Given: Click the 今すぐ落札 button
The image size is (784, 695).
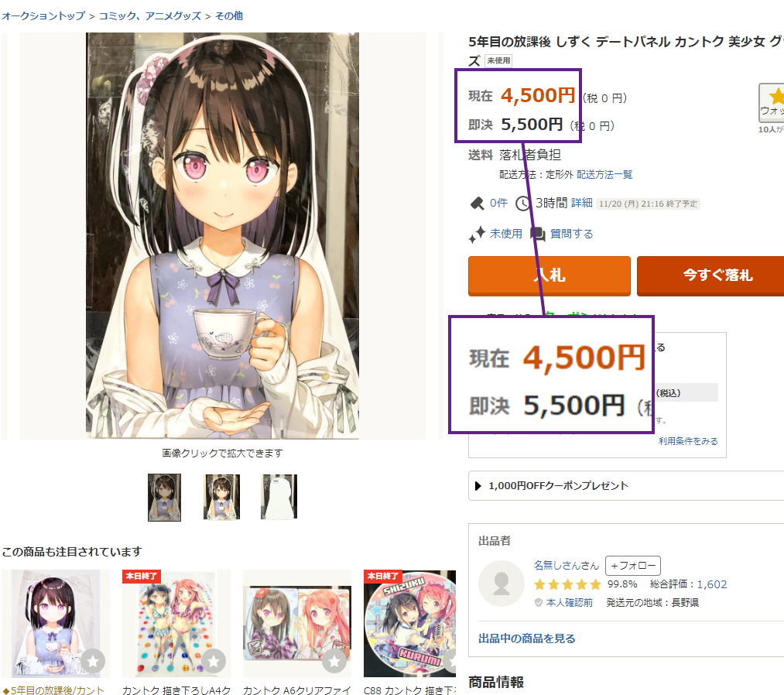Looking at the screenshot, I should click(710, 276).
